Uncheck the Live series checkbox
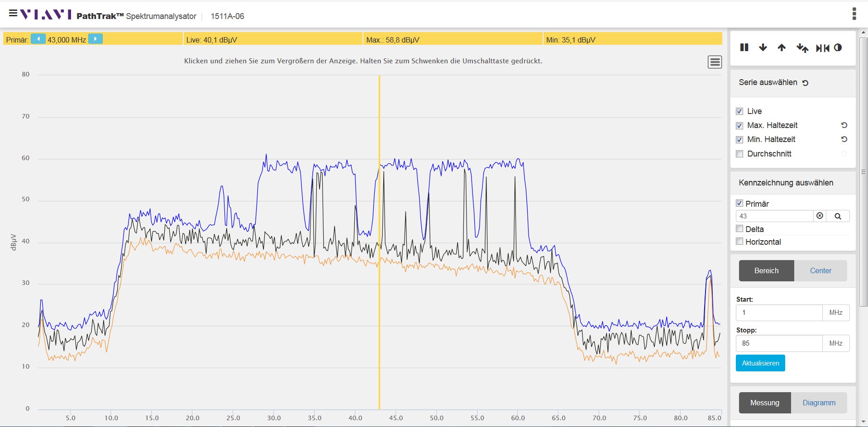Image resolution: width=868 pixels, height=427 pixels. click(x=739, y=111)
